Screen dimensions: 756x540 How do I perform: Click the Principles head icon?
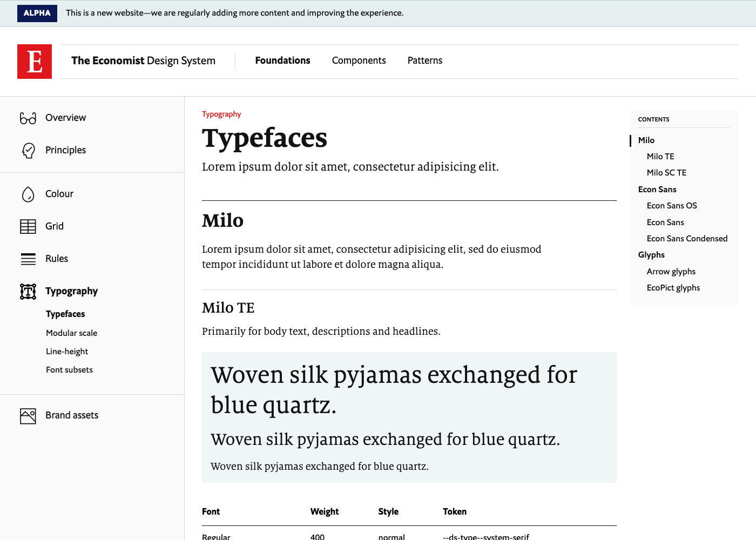(28, 150)
